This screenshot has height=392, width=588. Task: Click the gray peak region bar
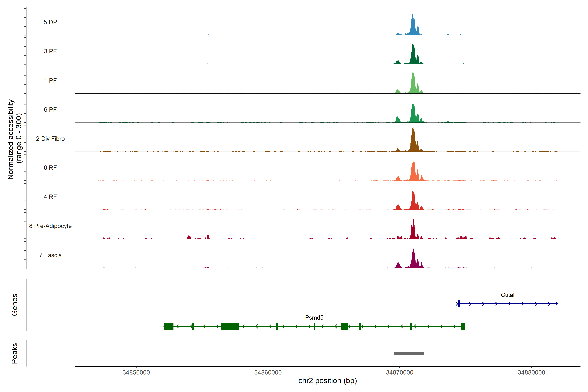[x=409, y=353]
